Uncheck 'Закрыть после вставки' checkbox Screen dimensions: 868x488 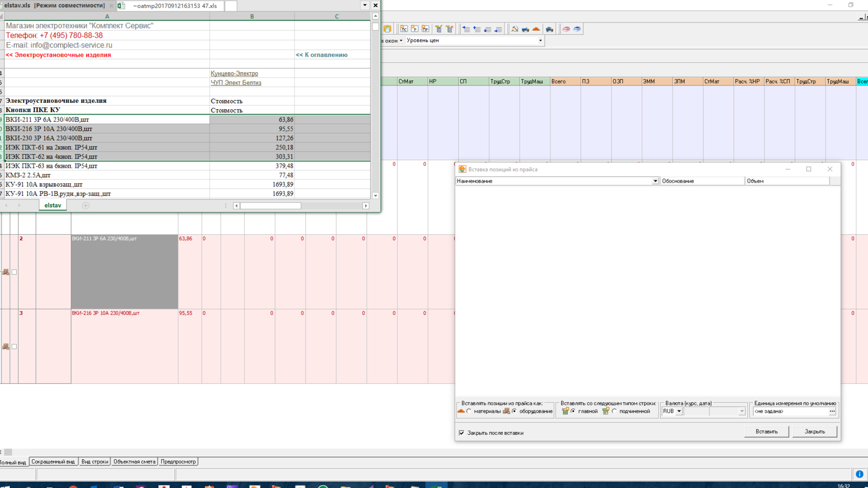(x=462, y=432)
